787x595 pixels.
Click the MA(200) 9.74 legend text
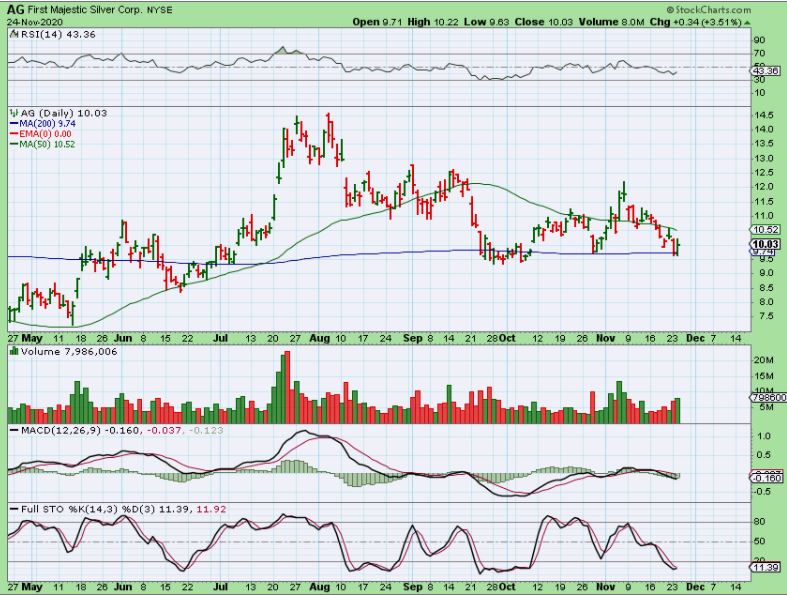(48, 124)
